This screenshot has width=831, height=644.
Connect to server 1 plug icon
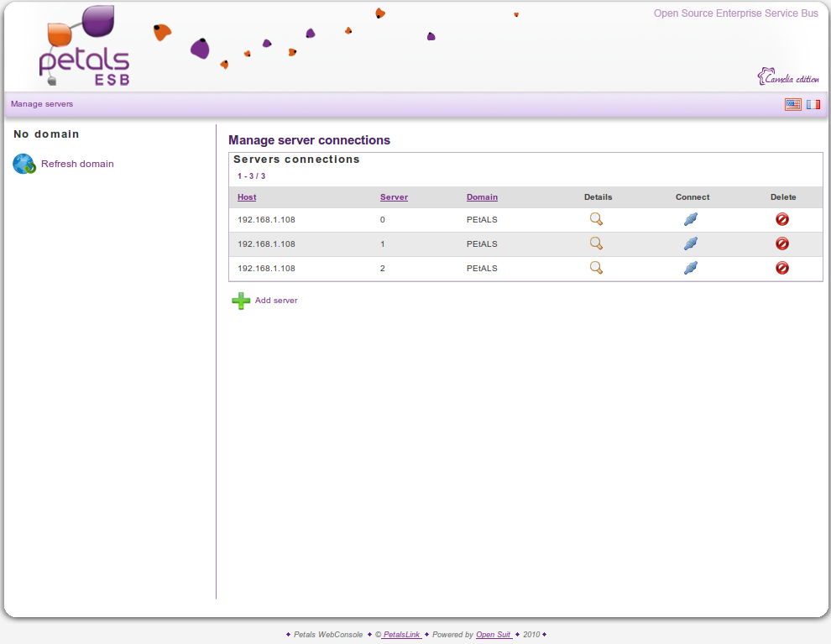(691, 243)
